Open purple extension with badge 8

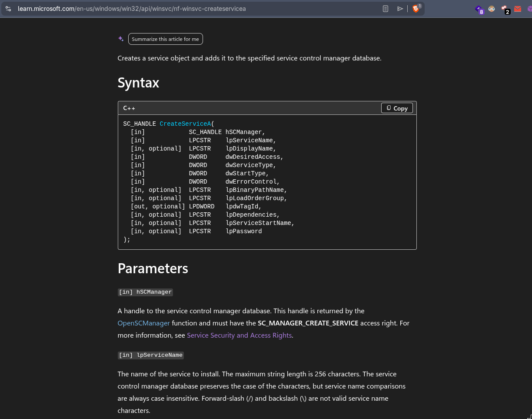479,9
